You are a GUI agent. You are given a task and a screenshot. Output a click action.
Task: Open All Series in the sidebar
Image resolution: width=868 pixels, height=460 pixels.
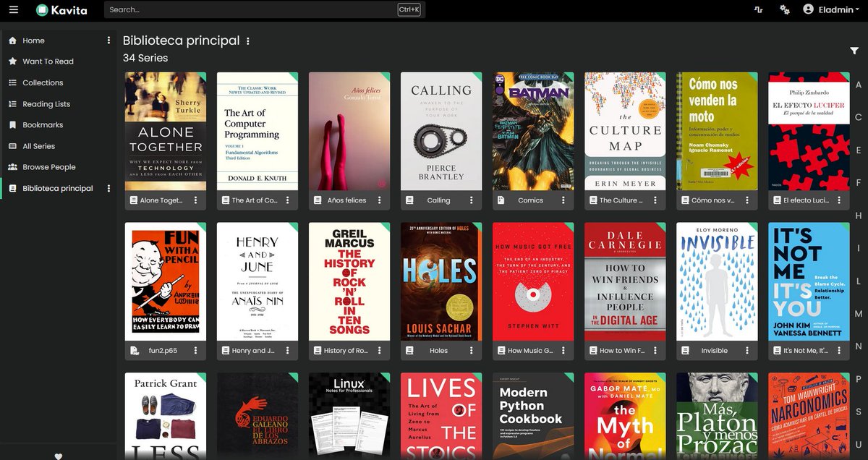(38, 146)
